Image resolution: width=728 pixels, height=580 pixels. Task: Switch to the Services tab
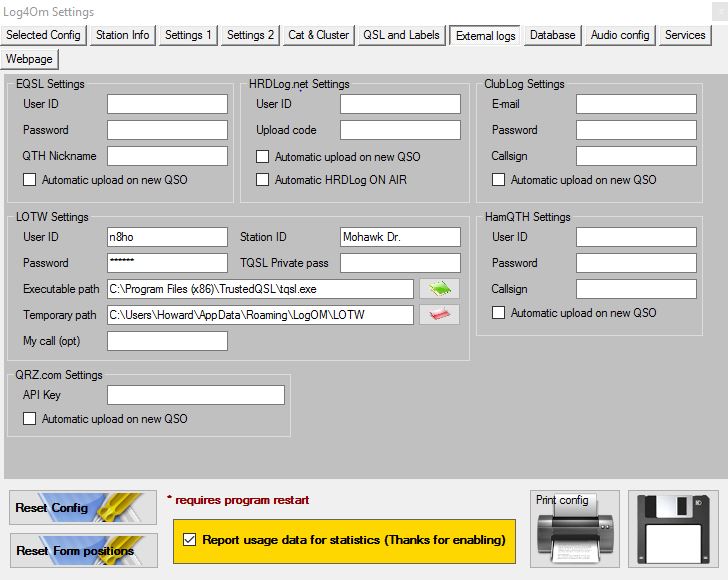(x=685, y=35)
